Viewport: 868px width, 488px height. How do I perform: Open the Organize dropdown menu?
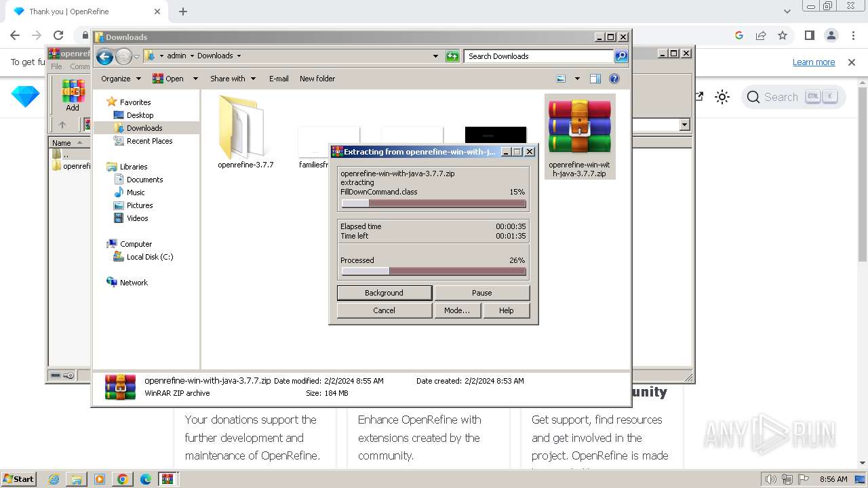coord(121,79)
